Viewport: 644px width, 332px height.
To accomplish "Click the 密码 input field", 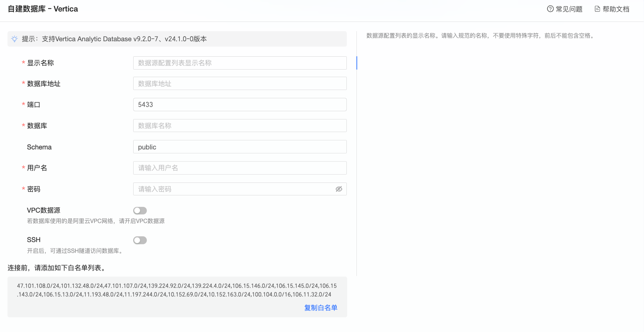I will (x=240, y=189).
